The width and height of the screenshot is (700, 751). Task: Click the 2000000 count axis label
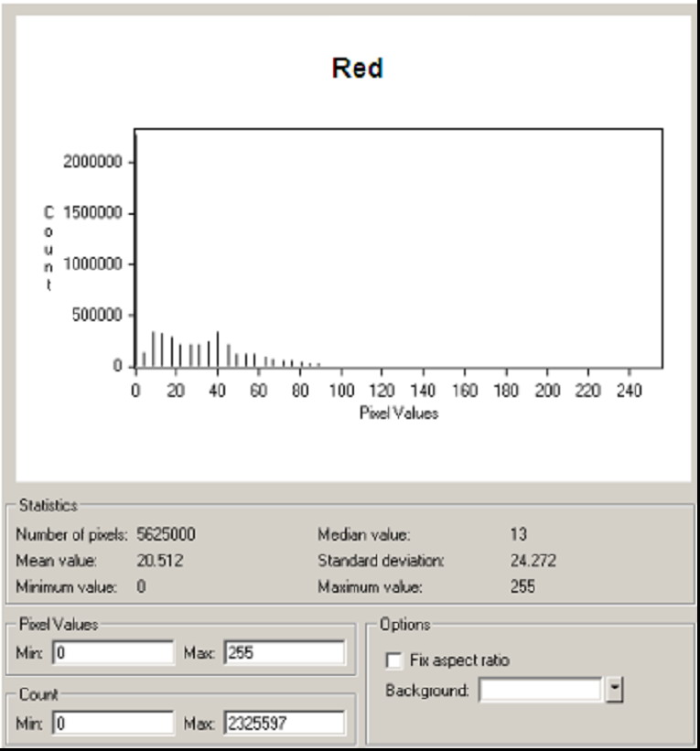(92, 162)
